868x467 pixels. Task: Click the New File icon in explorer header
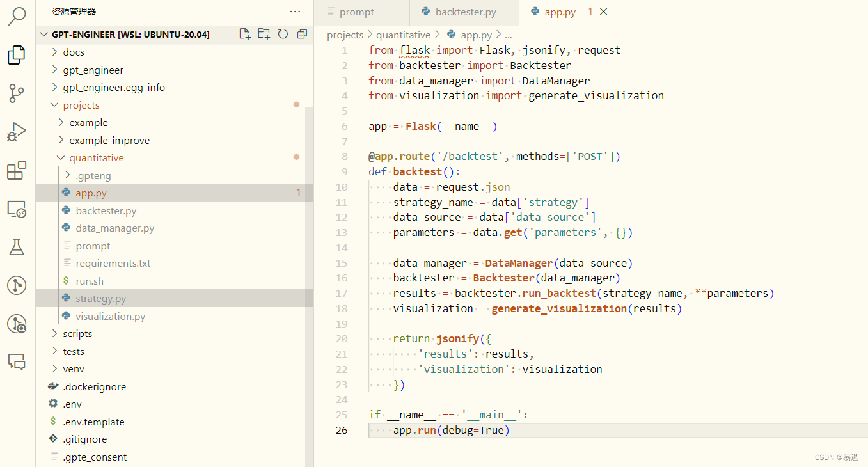coord(245,35)
